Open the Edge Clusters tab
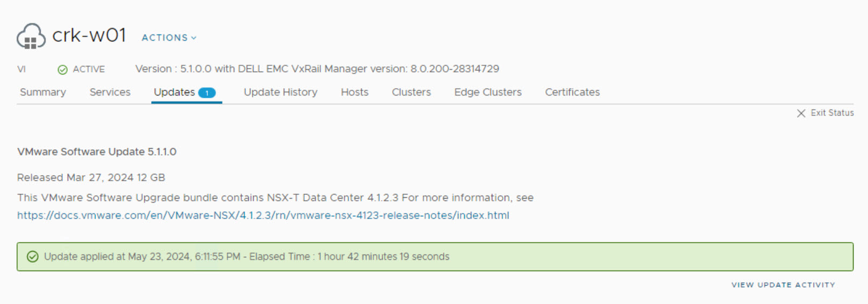The image size is (868, 304). pyautogui.click(x=487, y=92)
